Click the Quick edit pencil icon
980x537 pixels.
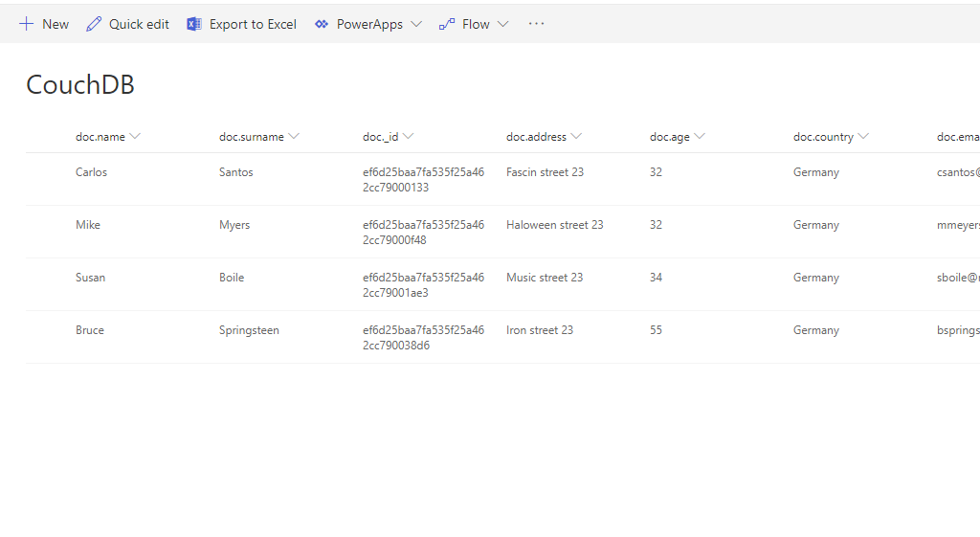[94, 24]
